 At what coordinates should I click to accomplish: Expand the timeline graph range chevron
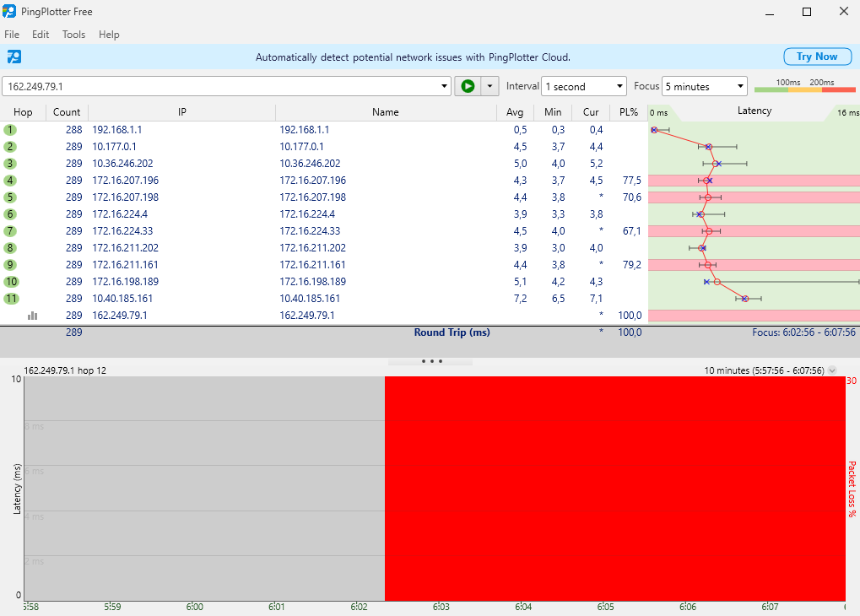832,370
